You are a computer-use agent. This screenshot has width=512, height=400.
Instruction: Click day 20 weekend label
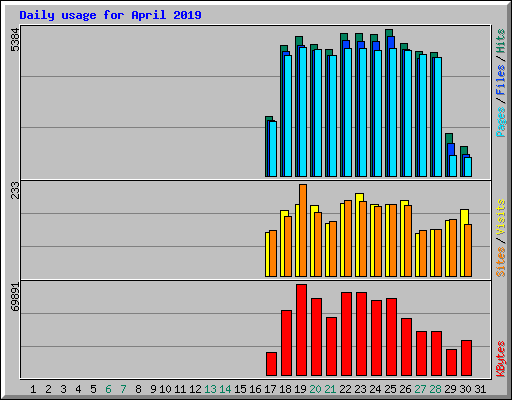pyautogui.click(x=315, y=389)
